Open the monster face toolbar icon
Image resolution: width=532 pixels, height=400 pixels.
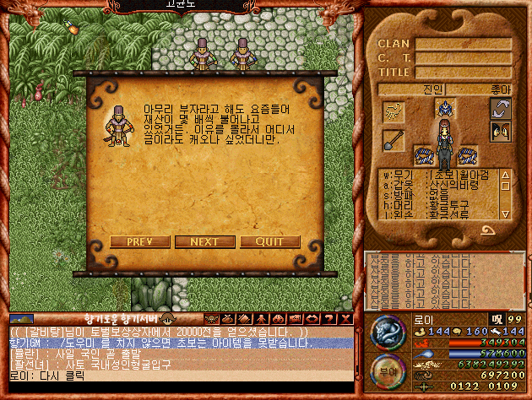click(x=211, y=319)
